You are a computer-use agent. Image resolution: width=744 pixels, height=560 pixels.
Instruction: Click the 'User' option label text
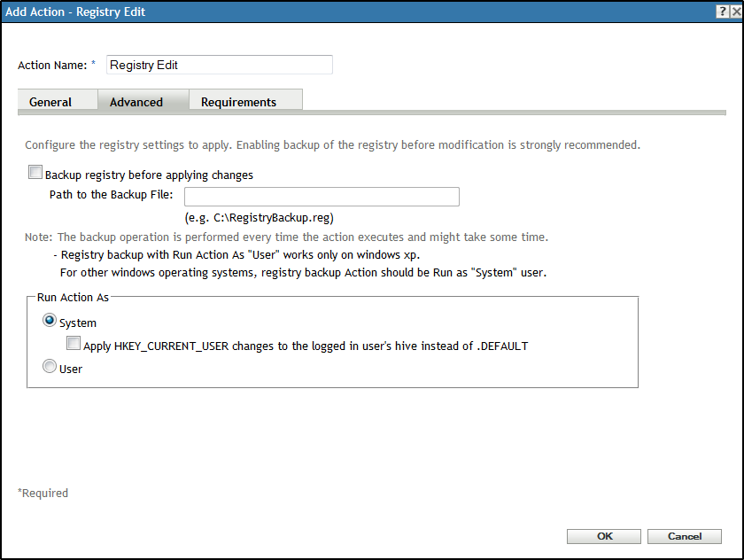71,369
